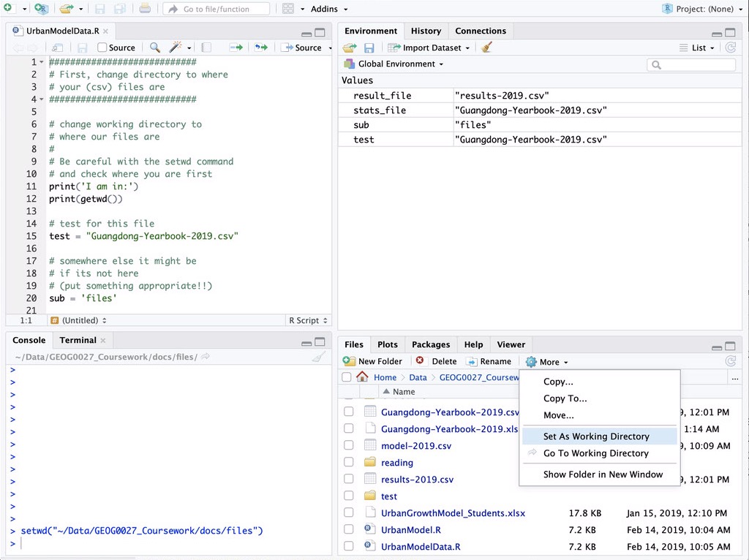The image size is (749, 560).
Task: Click the Go to file/function field
Action: pos(216,9)
